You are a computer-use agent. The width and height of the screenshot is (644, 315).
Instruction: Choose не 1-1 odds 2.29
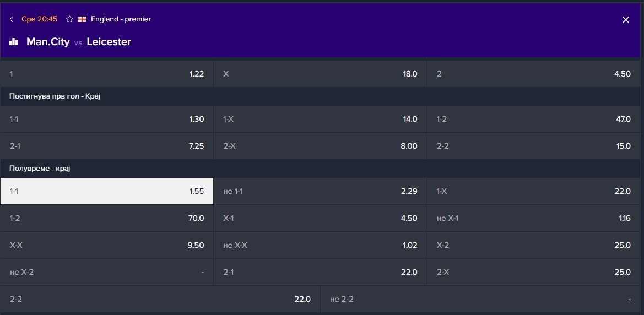coord(320,191)
